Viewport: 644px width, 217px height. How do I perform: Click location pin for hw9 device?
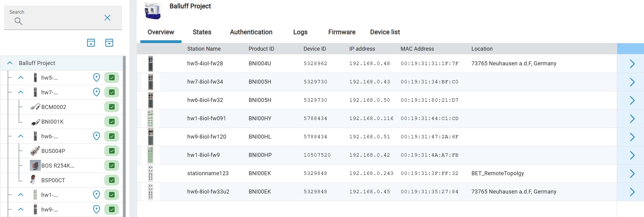point(96,209)
